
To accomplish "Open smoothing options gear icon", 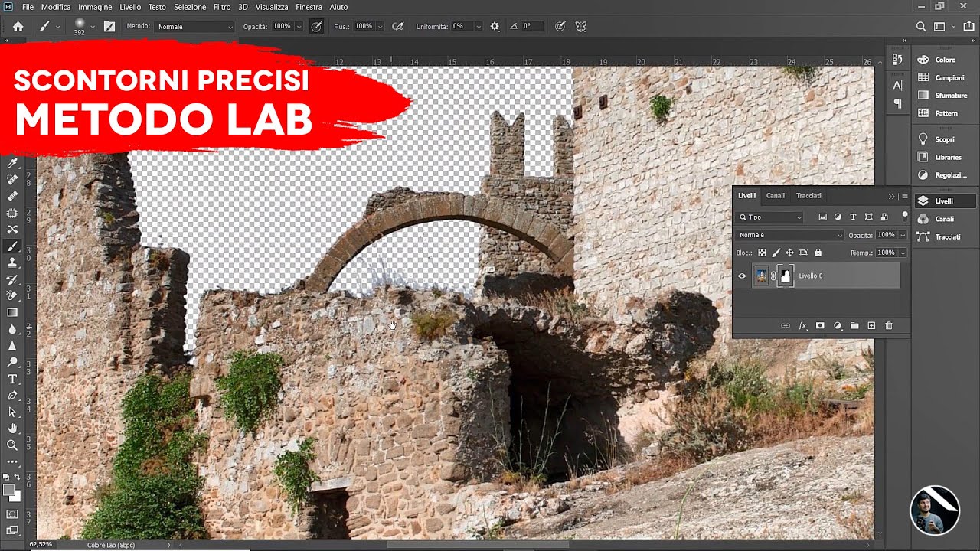I will [x=495, y=26].
